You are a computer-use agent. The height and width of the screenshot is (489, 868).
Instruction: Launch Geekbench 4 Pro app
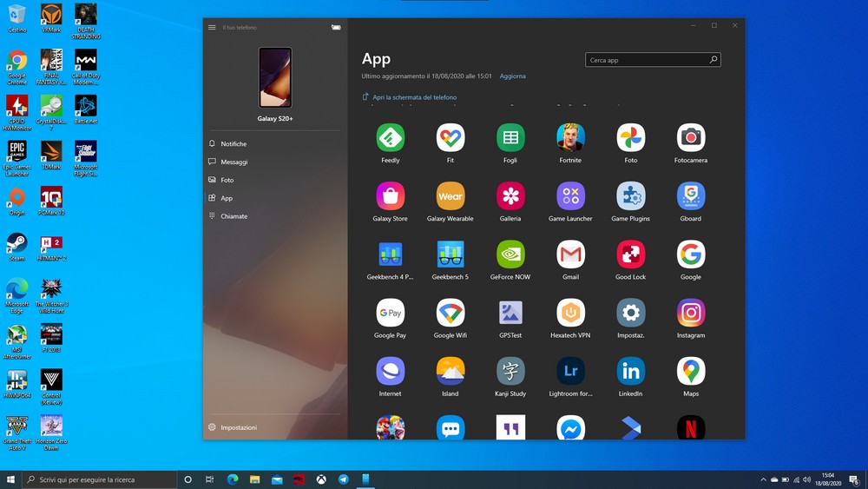(x=391, y=254)
